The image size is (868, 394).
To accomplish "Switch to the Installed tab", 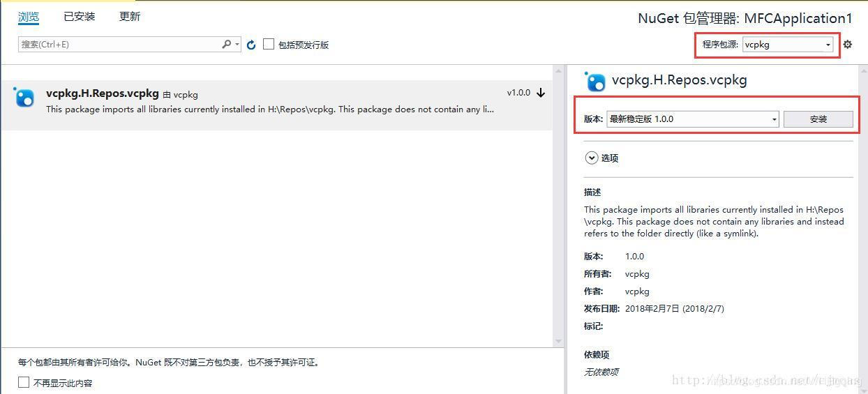I will [x=80, y=16].
